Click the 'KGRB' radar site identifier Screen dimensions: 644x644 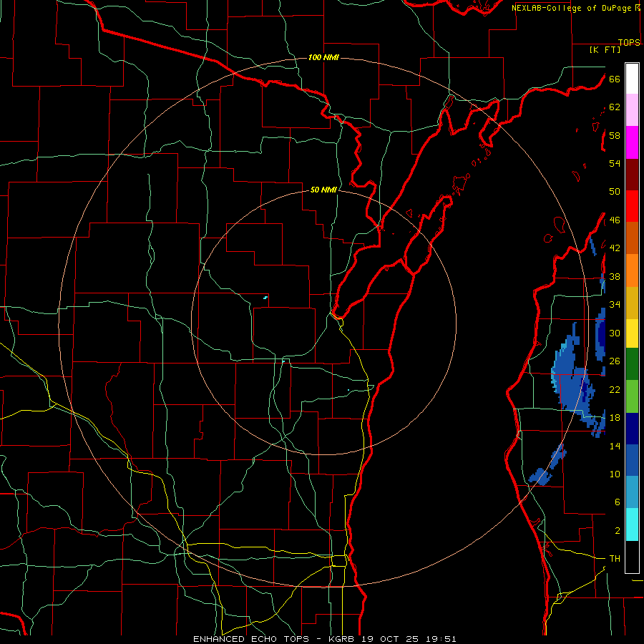pyautogui.click(x=343, y=639)
